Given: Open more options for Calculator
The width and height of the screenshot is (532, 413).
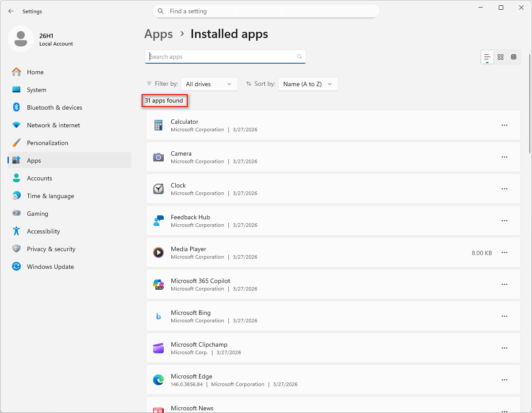Looking at the screenshot, I should [x=504, y=125].
